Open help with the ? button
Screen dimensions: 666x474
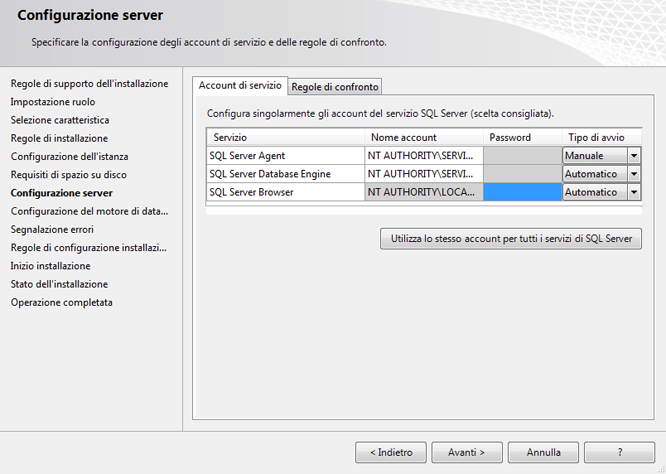tap(620, 452)
